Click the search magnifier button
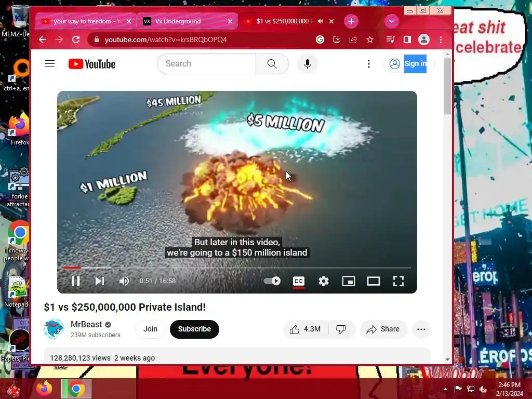 272,64
